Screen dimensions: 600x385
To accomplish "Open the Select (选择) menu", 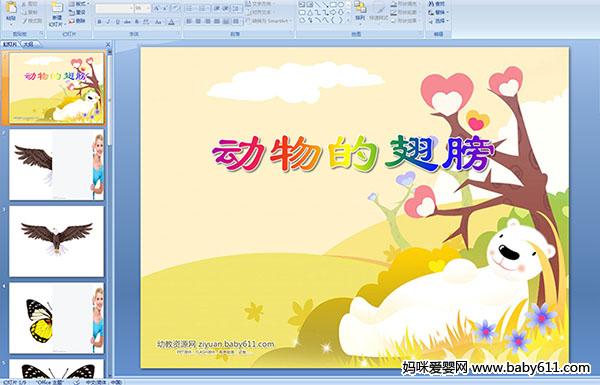I will (438, 21).
